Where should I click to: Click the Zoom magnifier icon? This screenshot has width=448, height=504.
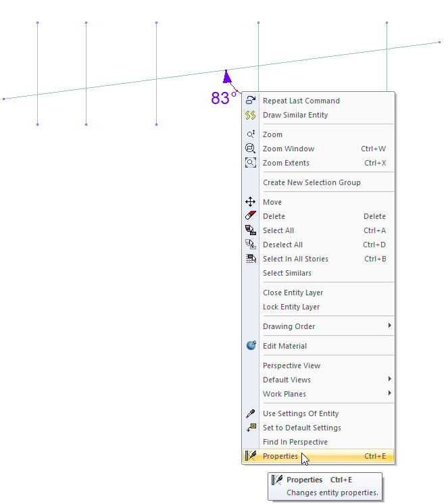[250, 134]
